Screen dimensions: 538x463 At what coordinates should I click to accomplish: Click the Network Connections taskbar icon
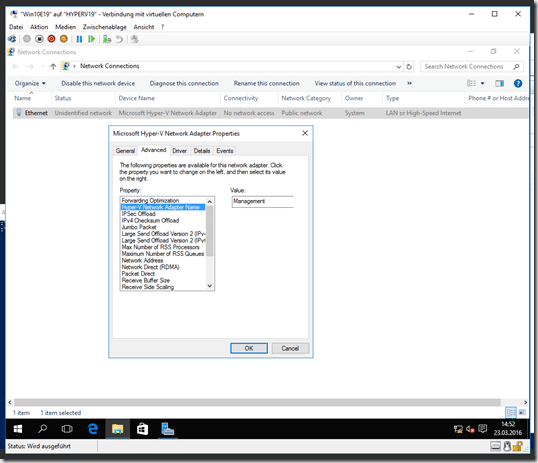pos(167,429)
